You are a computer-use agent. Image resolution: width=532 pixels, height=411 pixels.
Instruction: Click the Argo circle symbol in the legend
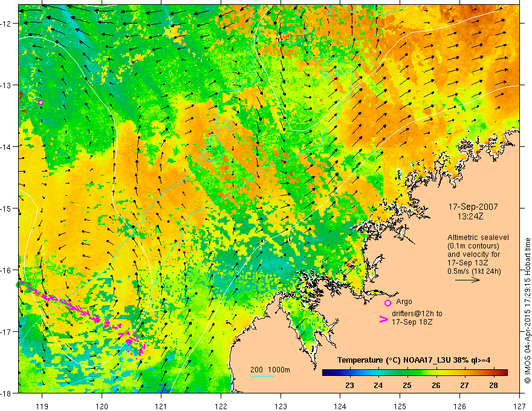point(388,303)
